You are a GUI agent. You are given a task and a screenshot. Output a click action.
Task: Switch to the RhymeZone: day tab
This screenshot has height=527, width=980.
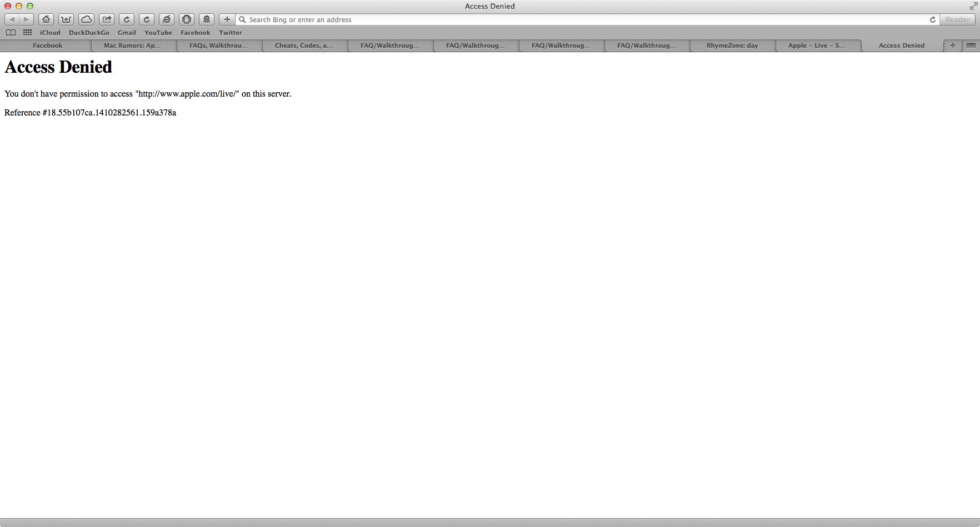(x=732, y=46)
